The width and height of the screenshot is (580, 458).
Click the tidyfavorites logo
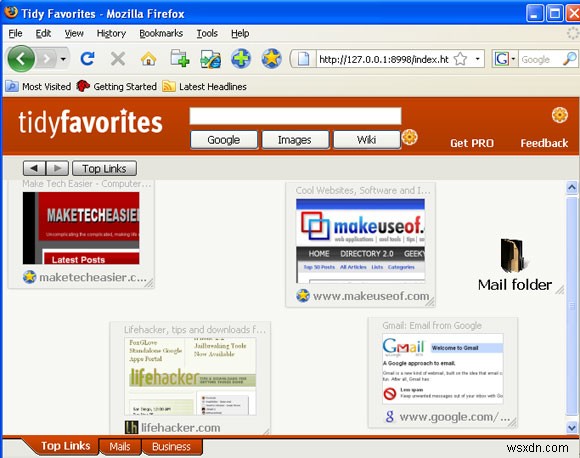(91, 122)
